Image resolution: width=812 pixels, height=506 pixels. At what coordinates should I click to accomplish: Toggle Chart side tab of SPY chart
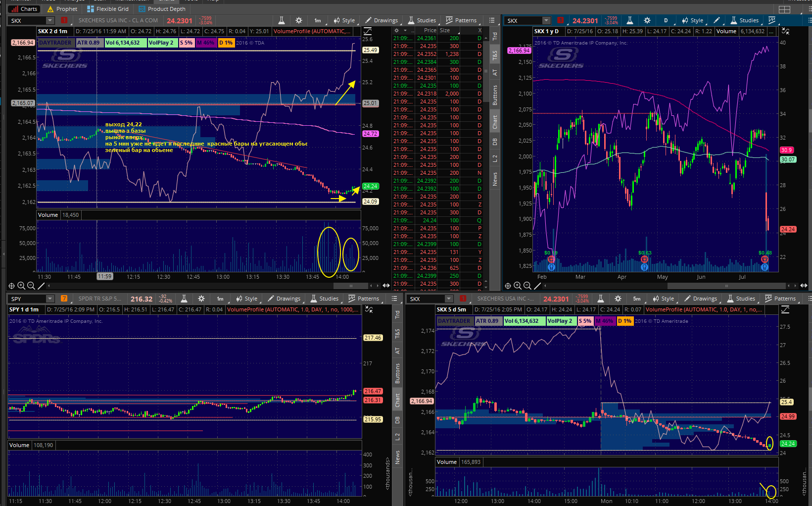pyautogui.click(x=397, y=401)
